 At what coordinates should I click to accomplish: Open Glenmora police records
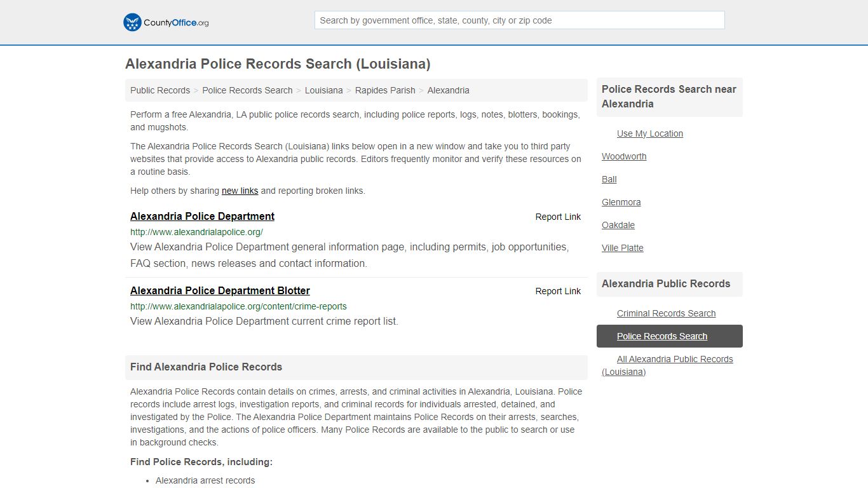pyautogui.click(x=621, y=202)
